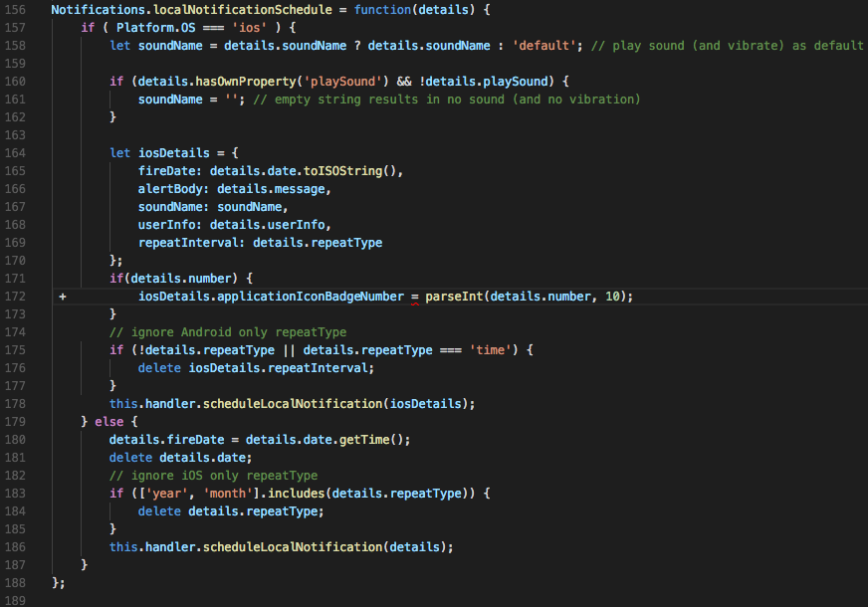Click 'localNotificationSchedule' function name
This screenshot has width=868, height=607.
point(243,10)
